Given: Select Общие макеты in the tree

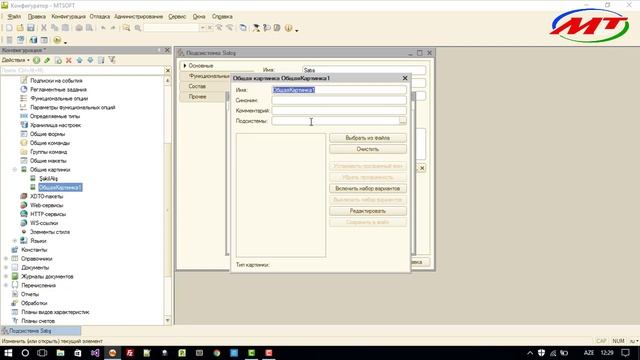Looking at the screenshot, I should click(48, 161).
